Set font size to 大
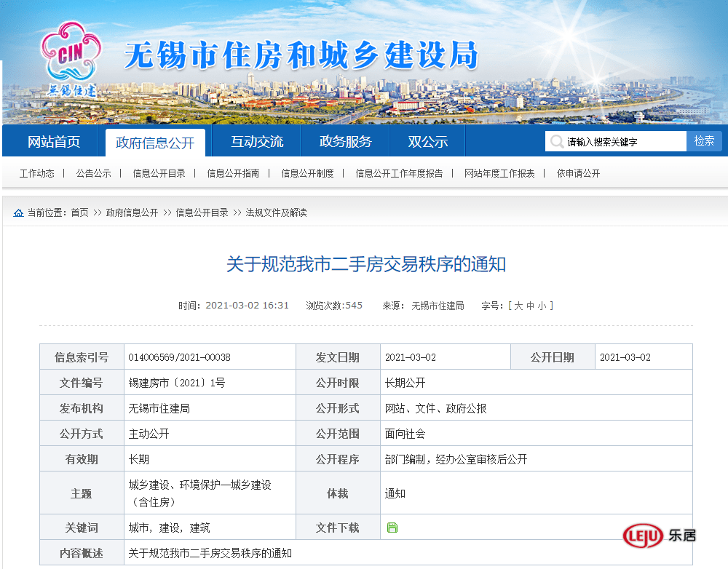The width and height of the screenshot is (728, 569). [518, 306]
